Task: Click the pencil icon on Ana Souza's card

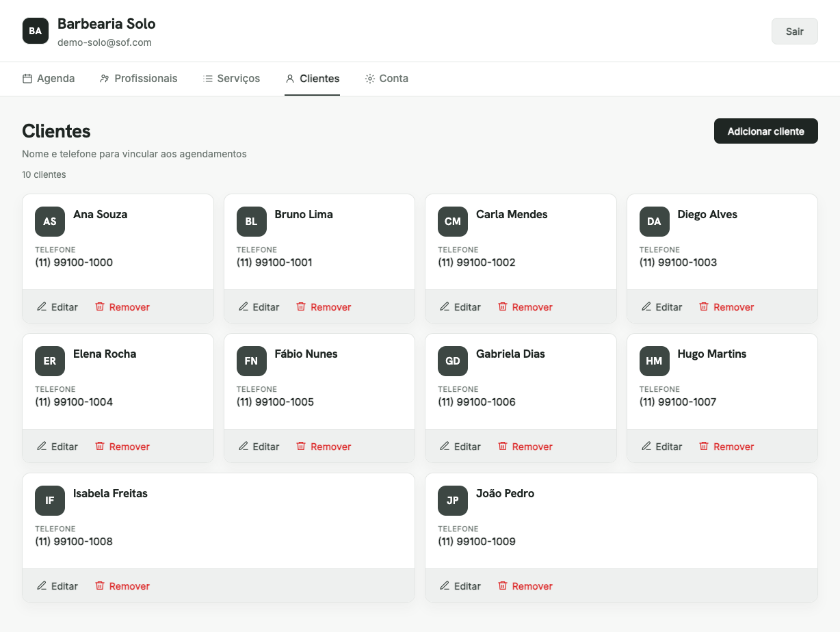Action: pos(42,306)
